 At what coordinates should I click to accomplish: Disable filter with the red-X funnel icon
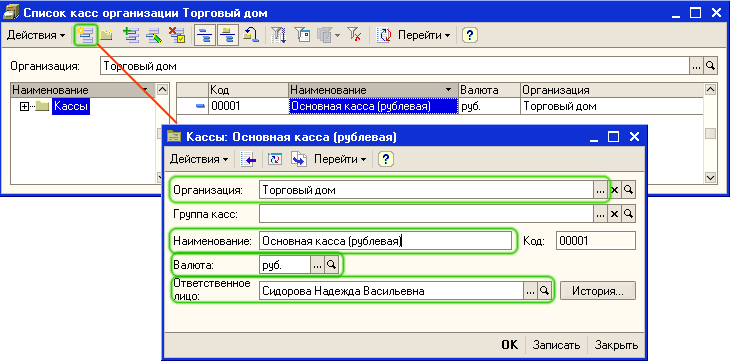[x=354, y=35]
